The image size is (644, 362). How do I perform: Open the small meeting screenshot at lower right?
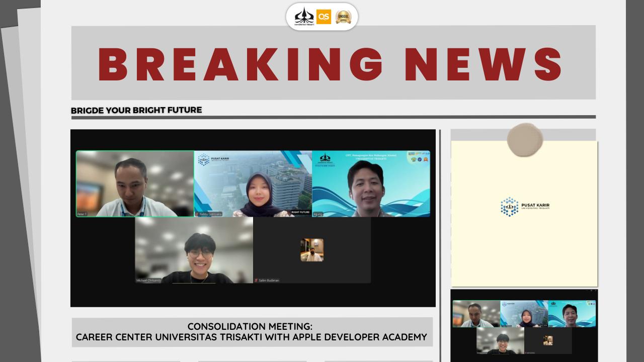point(524,325)
